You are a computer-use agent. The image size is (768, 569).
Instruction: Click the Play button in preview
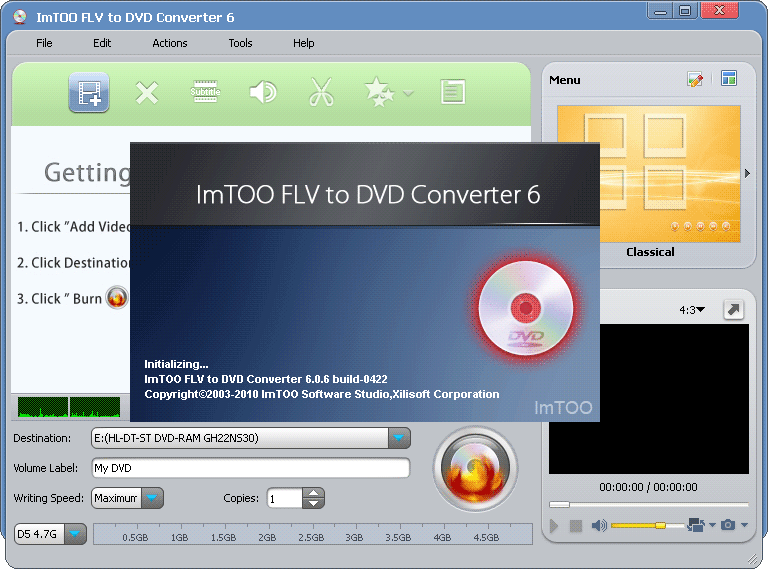[x=554, y=526]
